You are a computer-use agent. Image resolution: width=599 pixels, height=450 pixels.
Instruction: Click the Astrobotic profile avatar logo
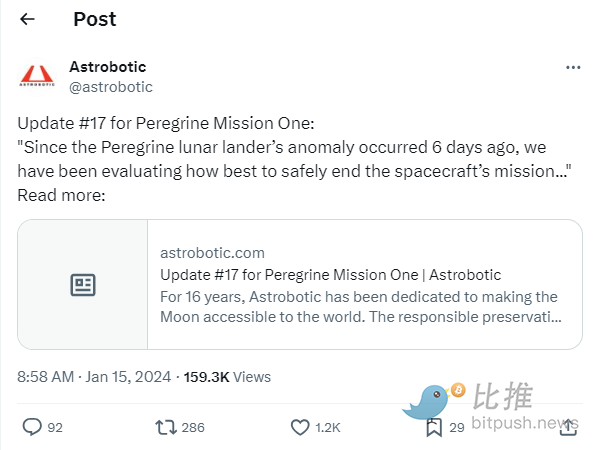(x=37, y=76)
